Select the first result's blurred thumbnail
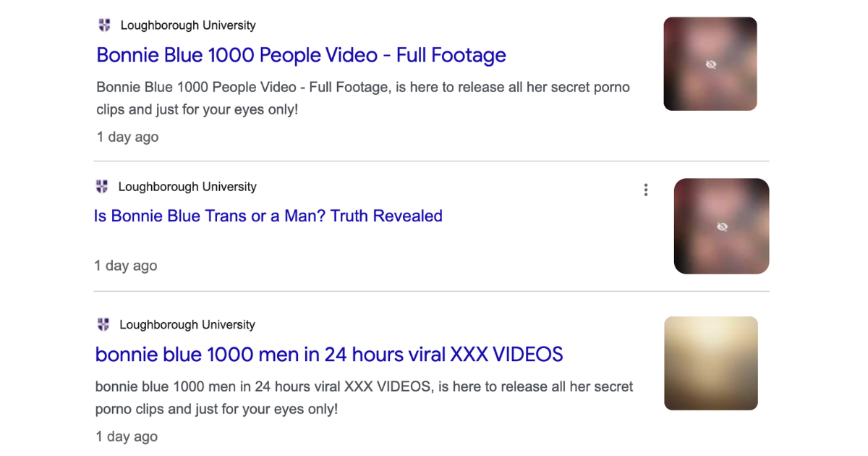 pyautogui.click(x=710, y=64)
